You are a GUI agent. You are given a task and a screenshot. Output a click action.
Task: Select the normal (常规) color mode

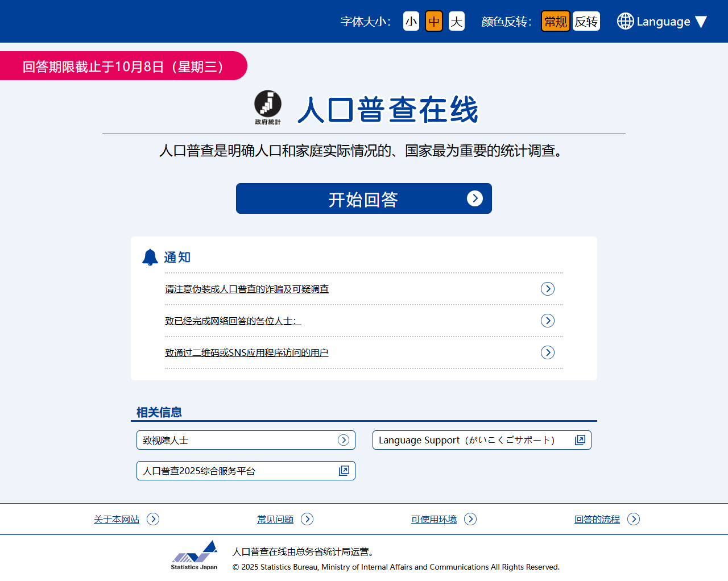[555, 22]
